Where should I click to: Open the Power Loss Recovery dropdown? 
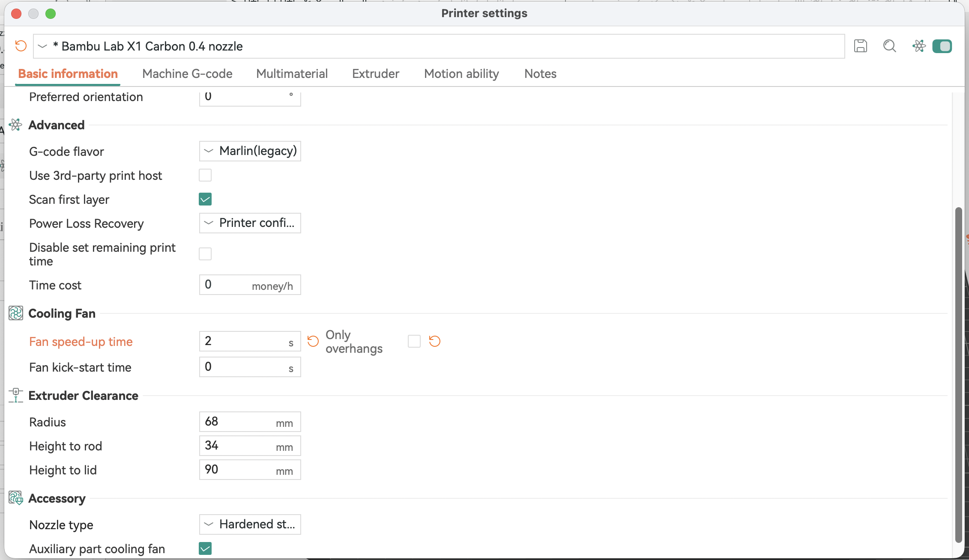pyautogui.click(x=250, y=223)
